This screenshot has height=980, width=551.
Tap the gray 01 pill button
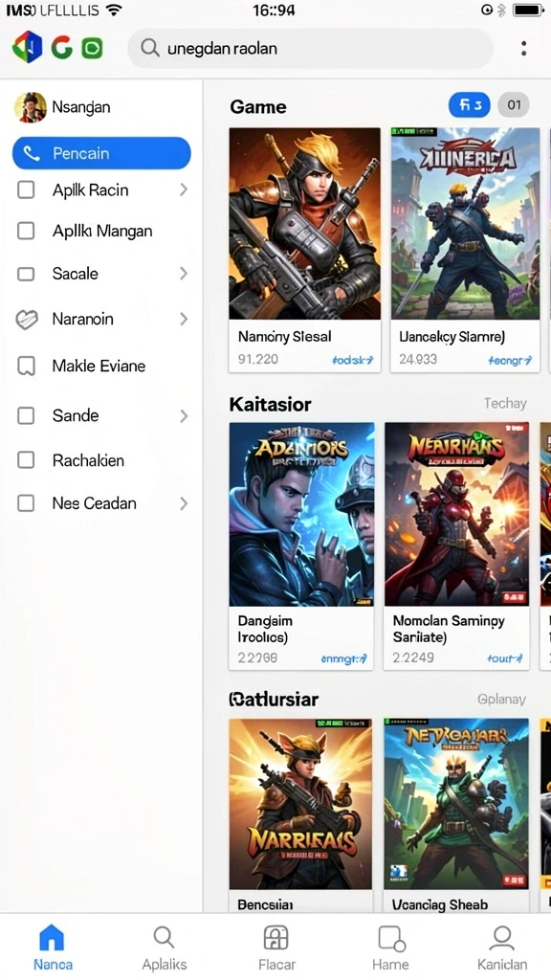click(514, 105)
